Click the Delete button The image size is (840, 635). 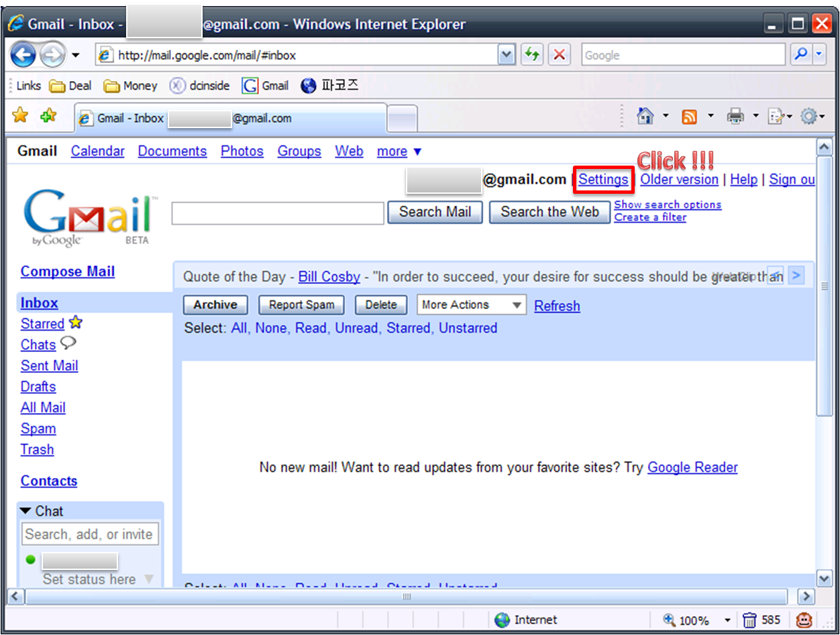click(381, 304)
